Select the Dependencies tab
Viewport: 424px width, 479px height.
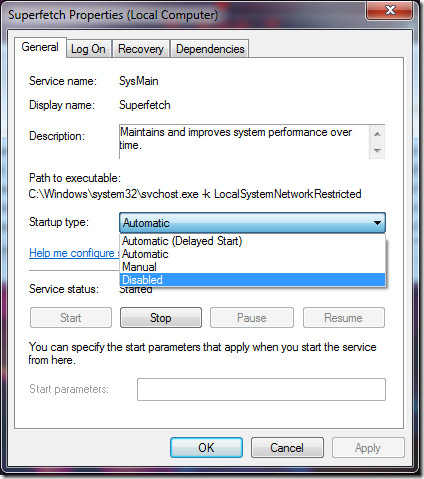point(210,49)
